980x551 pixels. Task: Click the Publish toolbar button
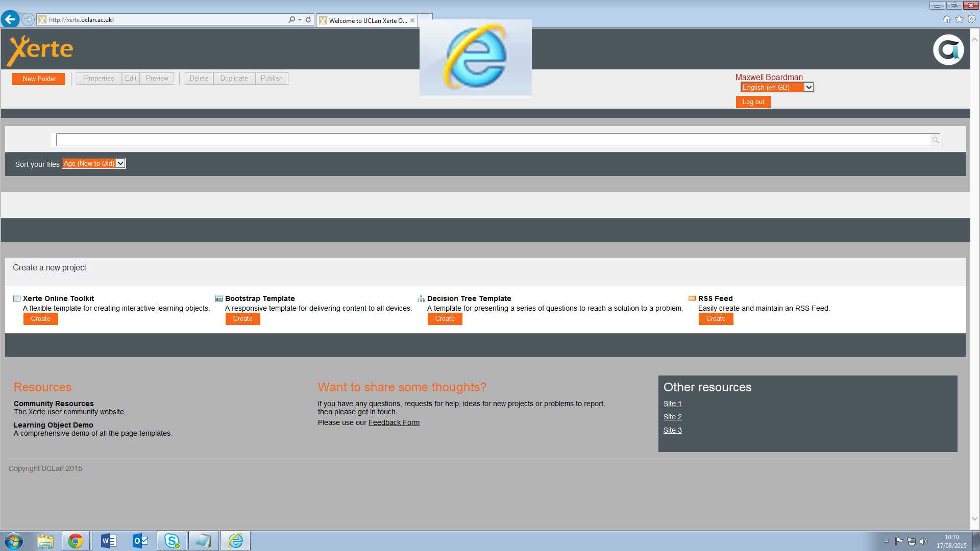pos(272,78)
